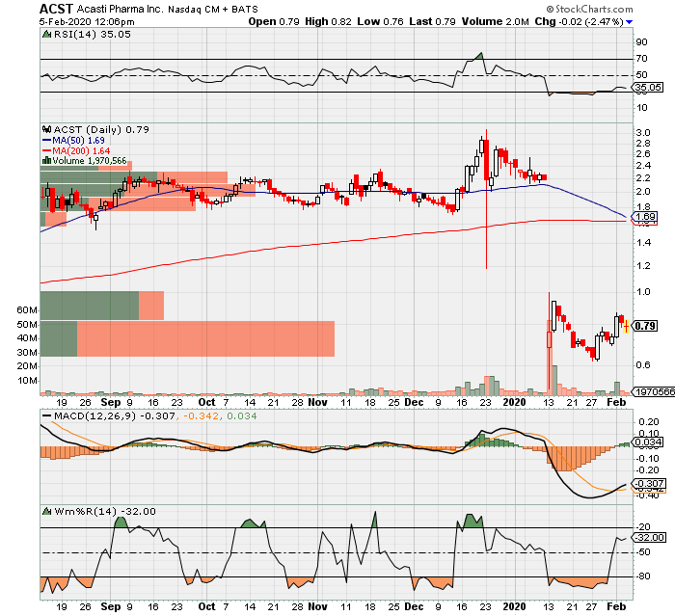Click the long red volume-by-price bar near 50M
Image resolution: width=675 pixels, height=616 pixels.
[205, 338]
